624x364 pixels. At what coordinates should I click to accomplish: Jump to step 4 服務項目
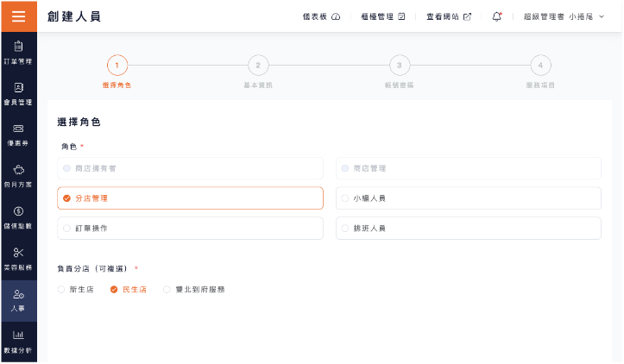[540, 72]
